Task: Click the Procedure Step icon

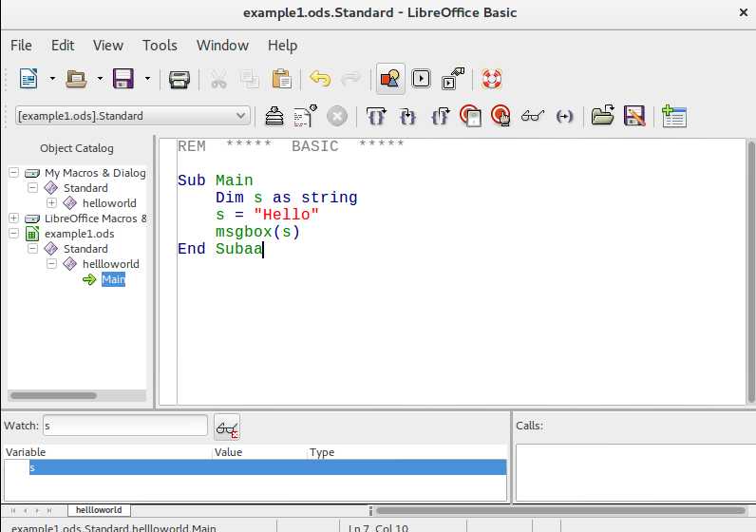Action: 376,116
